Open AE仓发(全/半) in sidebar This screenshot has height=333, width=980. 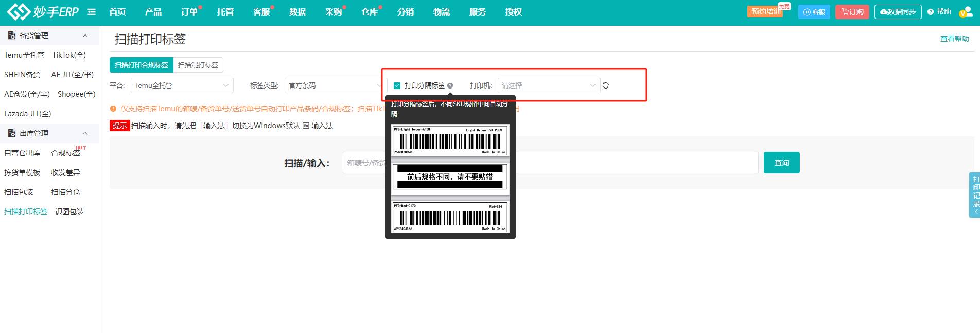[27, 94]
